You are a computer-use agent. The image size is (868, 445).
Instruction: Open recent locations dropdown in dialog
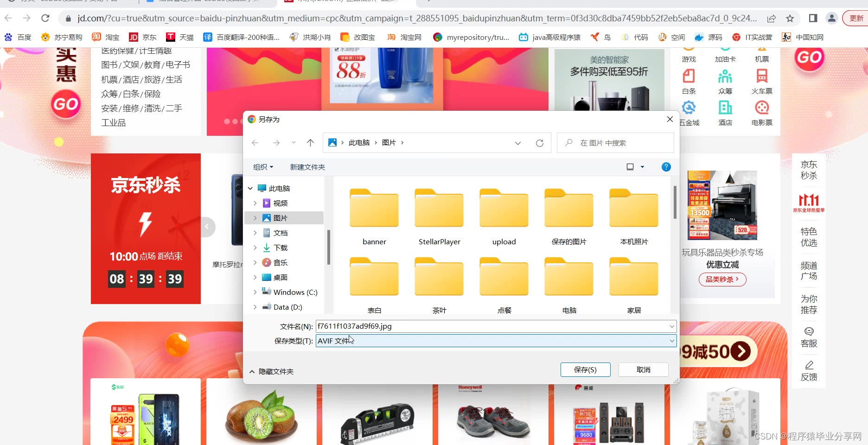pos(294,142)
